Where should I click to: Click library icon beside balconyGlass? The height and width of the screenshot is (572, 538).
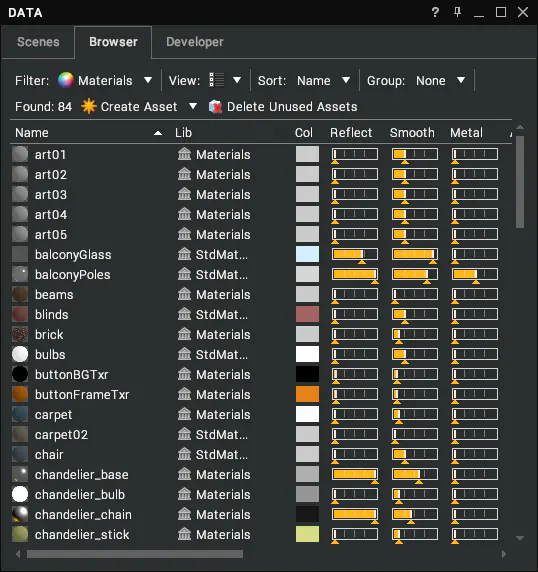(x=184, y=254)
